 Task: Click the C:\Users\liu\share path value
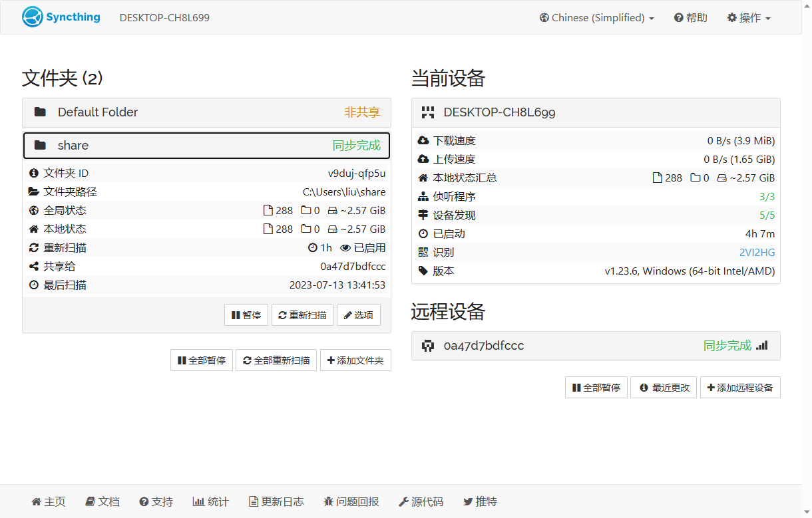[x=344, y=192]
